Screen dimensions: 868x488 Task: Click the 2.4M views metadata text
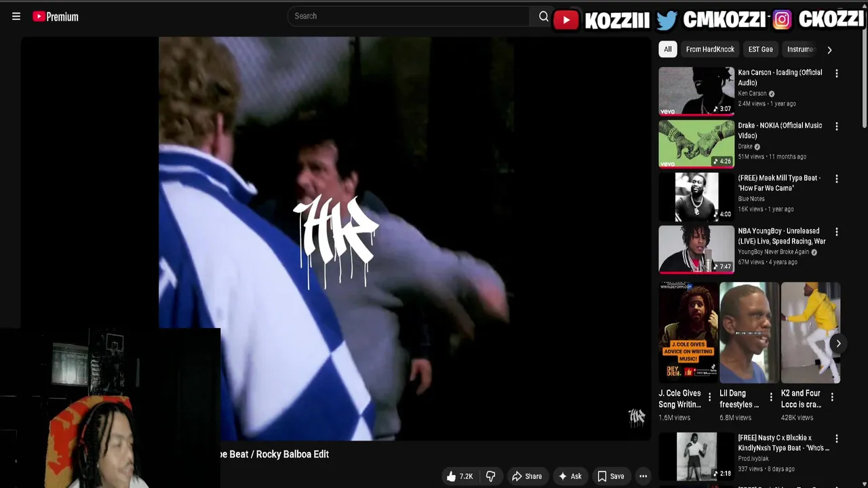click(x=751, y=104)
